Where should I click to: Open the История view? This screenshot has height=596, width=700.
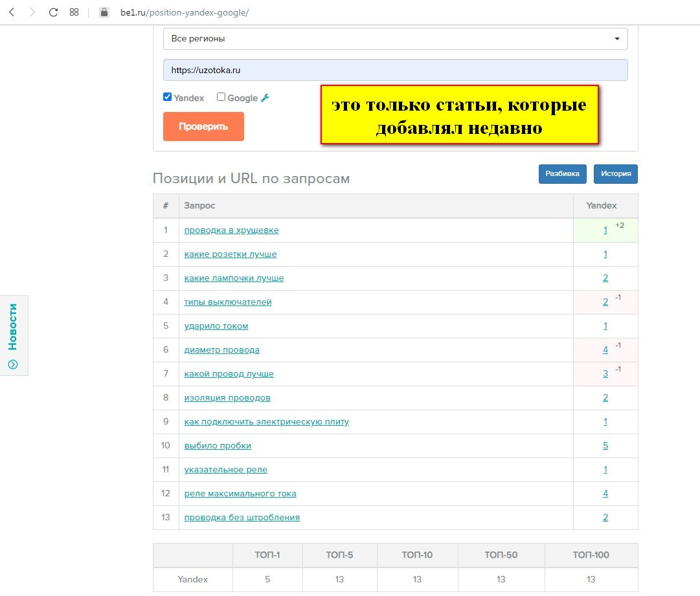coord(616,173)
